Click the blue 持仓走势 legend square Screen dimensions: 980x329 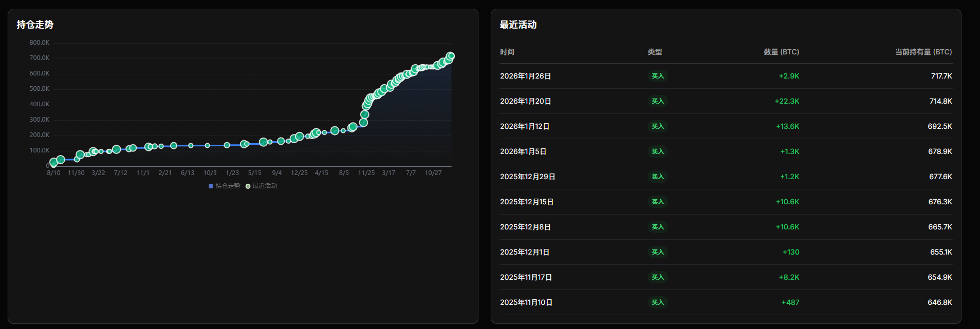click(x=211, y=186)
